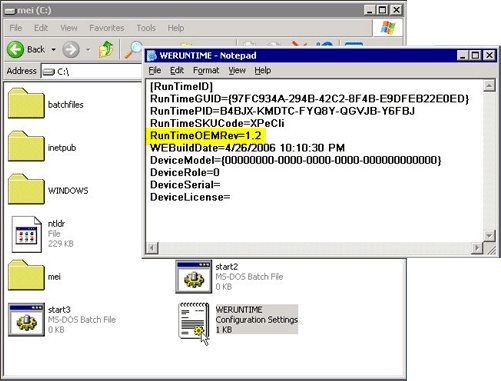The width and height of the screenshot is (501, 381).
Task: Select the batchfiles folder name label
Action: (x=66, y=105)
